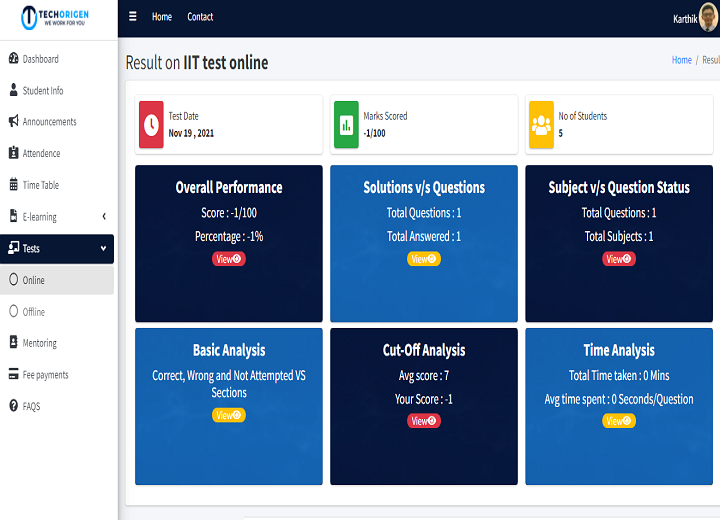Image resolution: width=720 pixels, height=520 pixels.
Task: Open Announcements from the sidebar
Action: [49, 122]
